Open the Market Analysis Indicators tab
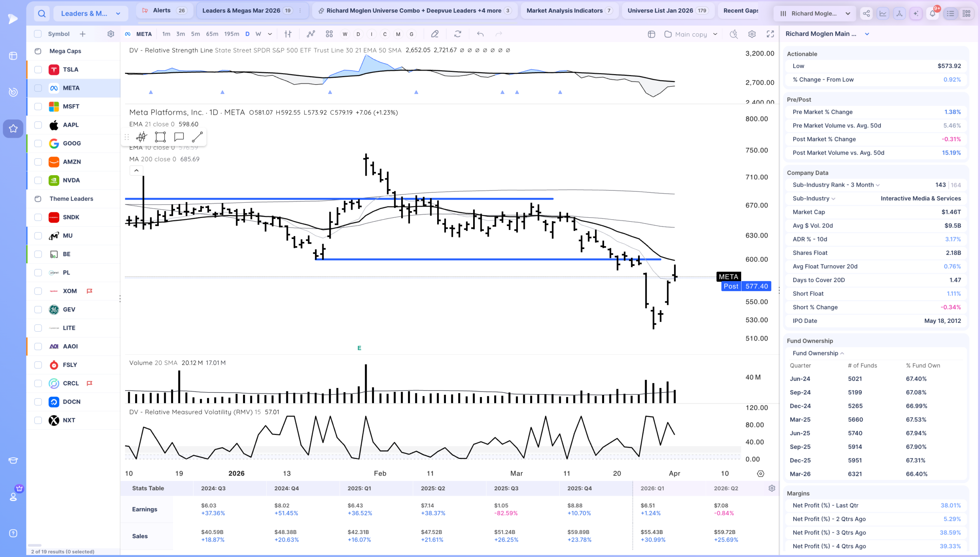This screenshot has width=980, height=557. point(569,11)
